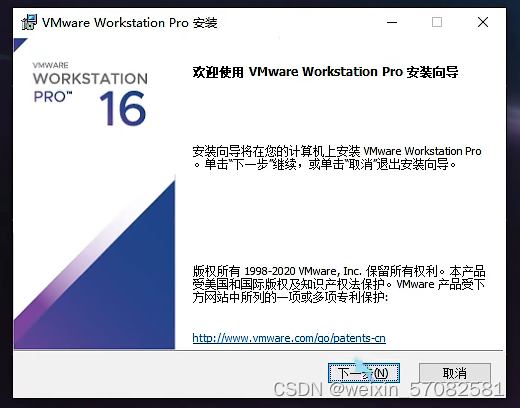This screenshot has width=520, height=408.
Task: Open the vmware.com patents-cn link
Action: (x=289, y=338)
